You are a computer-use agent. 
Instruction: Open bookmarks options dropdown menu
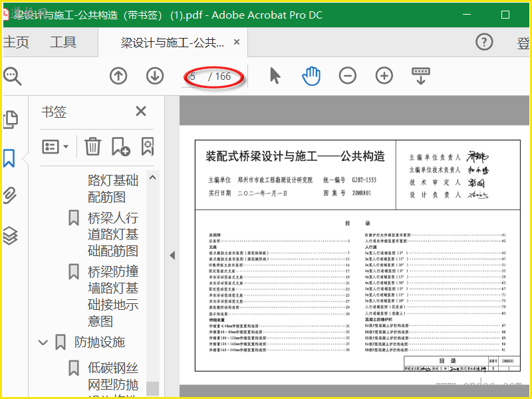55,146
